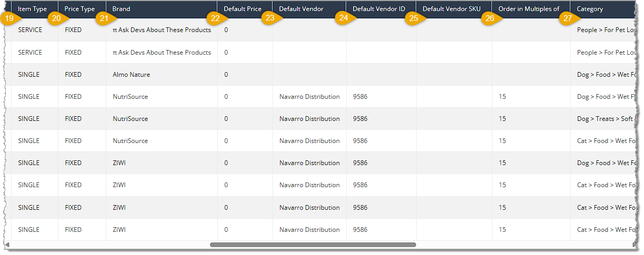Select Navarro Distribution in NutriSource Cat > Food row

coord(309,141)
